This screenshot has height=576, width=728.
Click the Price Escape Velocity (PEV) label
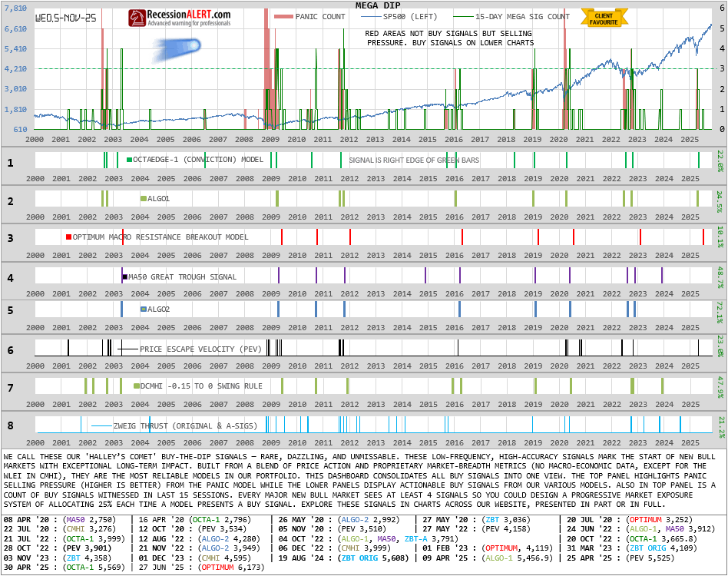coord(200,349)
